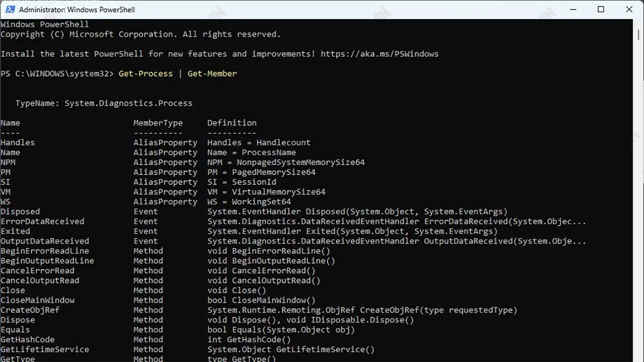
Task: Click the 'Get-Member' command text
Action: [x=212, y=74]
